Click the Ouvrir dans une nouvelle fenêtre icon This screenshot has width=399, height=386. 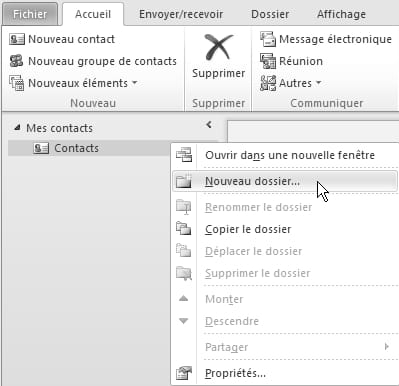[184, 155]
